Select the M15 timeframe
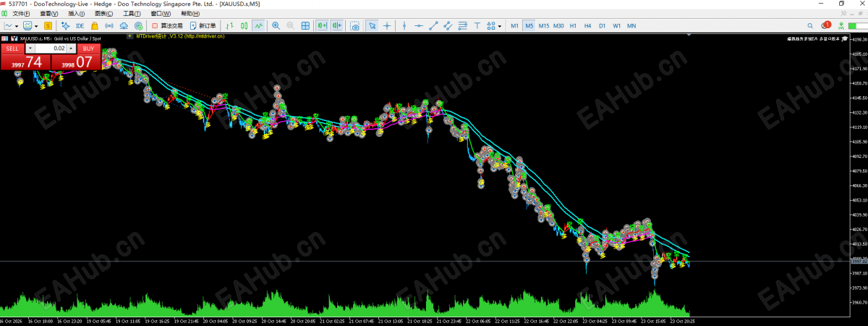The image size is (868, 326). pos(543,25)
